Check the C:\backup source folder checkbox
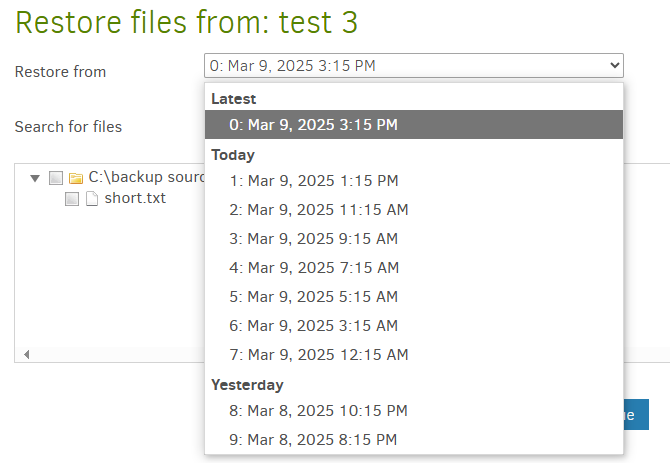670x463 pixels. coord(56,178)
